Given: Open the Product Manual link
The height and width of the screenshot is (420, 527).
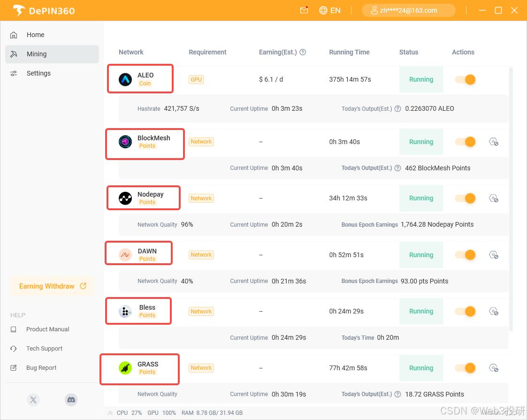Looking at the screenshot, I should pyautogui.click(x=48, y=329).
